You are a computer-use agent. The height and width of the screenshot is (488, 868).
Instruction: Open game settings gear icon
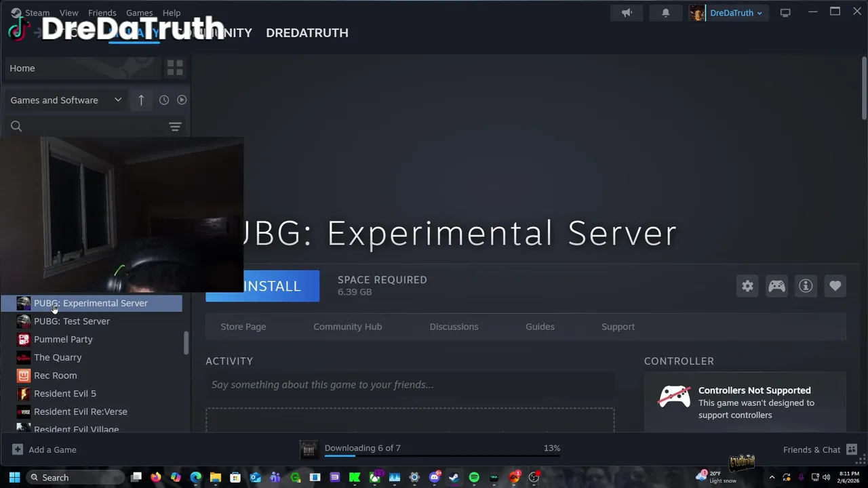(x=747, y=286)
